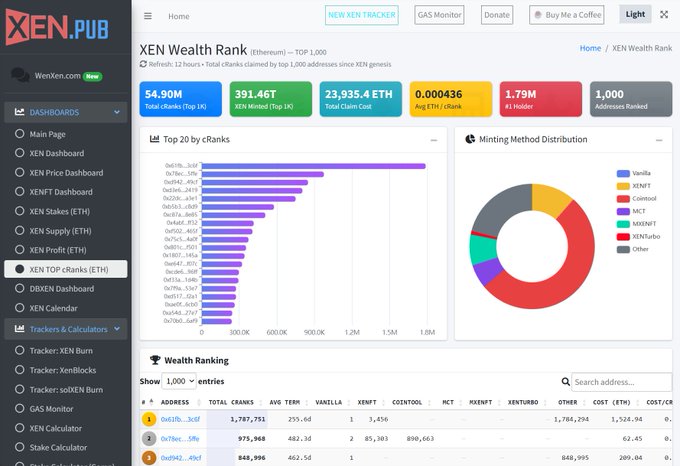680x466 pixels.
Task: Click the top bar for 0x61fb...3c6f
Action: tap(314, 166)
